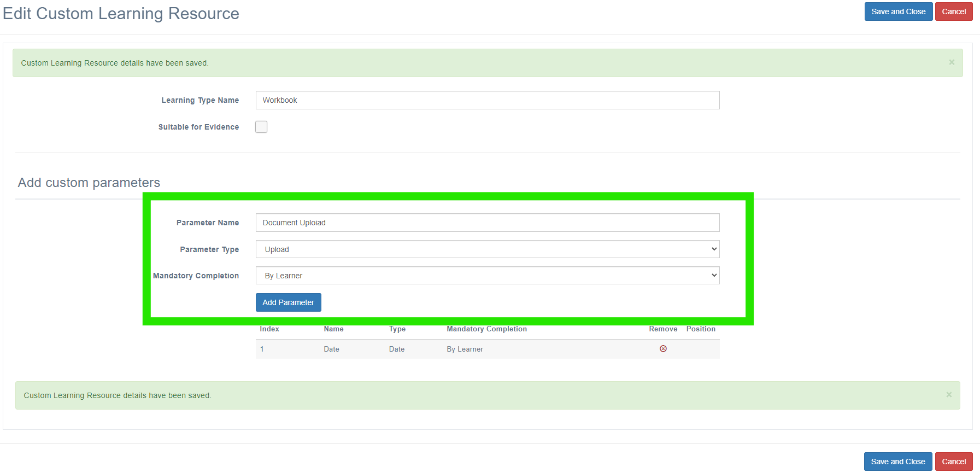Click the Remove column header
Image resolution: width=980 pixels, height=473 pixels.
click(663, 329)
